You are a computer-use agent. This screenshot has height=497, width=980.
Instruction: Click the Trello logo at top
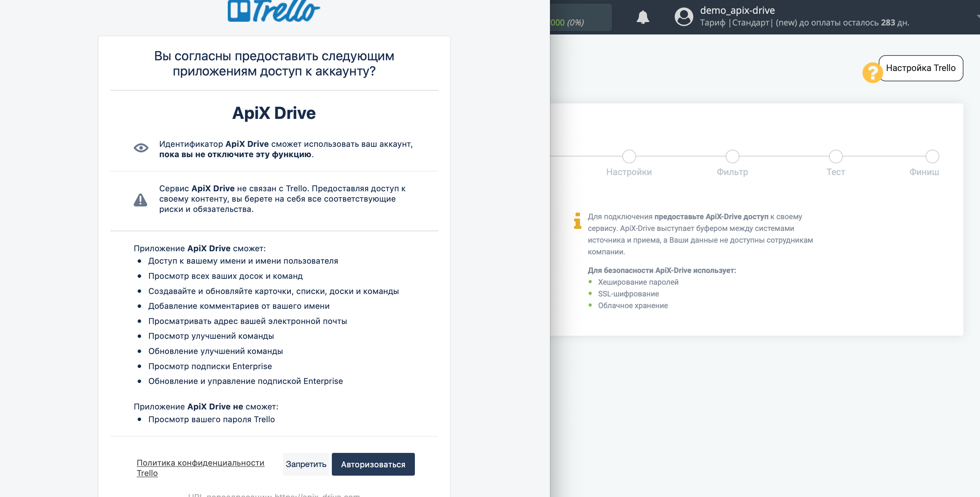point(274,11)
